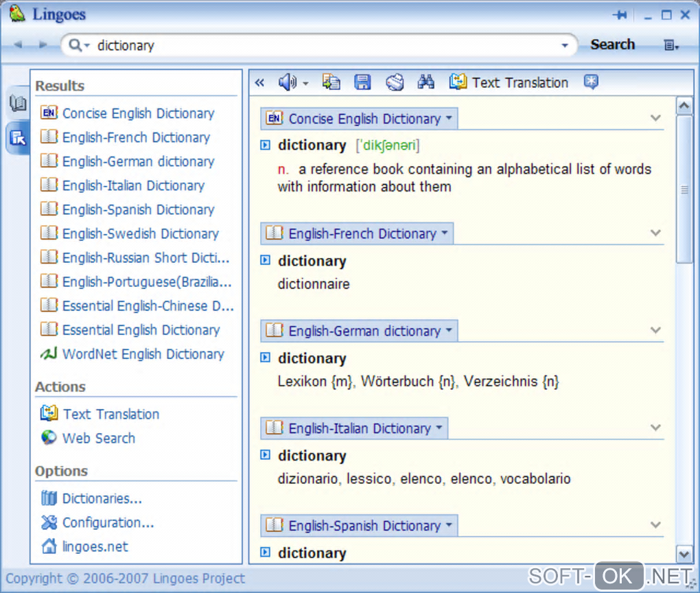The image size is (700, 593).
Task: Visit lingoes.net link
Action: [84, 546]
